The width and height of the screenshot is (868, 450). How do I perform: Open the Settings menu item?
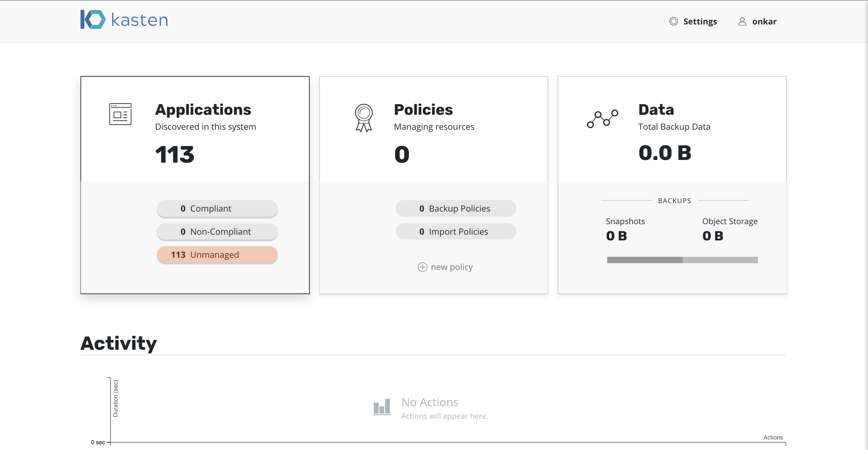pyautogui.click(x=700, y=21)
